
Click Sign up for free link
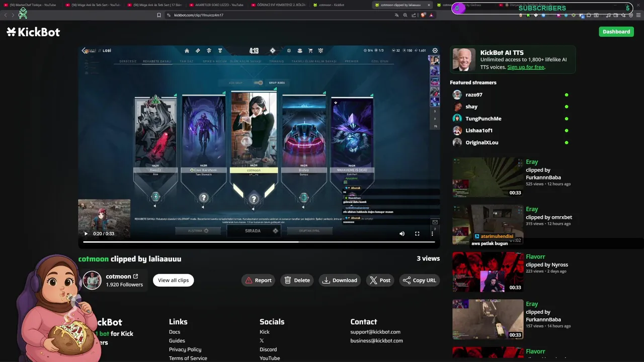point(525,67)
